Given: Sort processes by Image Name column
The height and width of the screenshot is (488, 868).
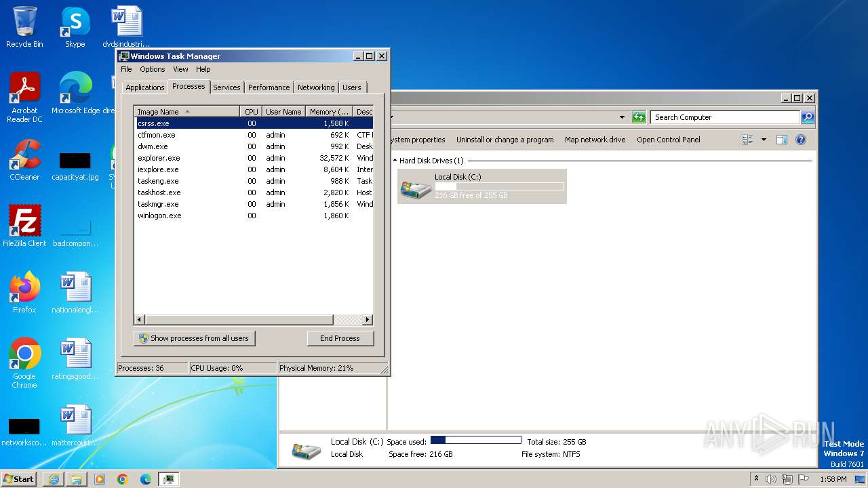Looking at the screenshot, I should (x=187, y=112).
